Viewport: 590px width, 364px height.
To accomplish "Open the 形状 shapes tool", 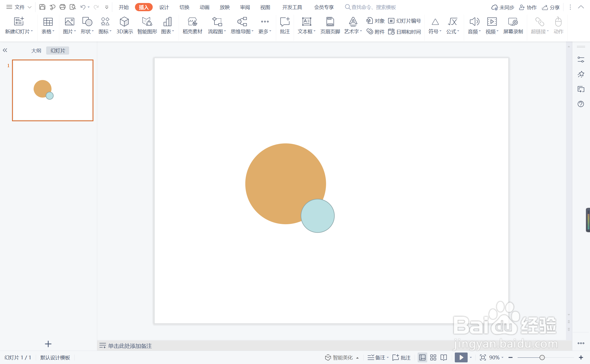I will (x=87, y=26).
